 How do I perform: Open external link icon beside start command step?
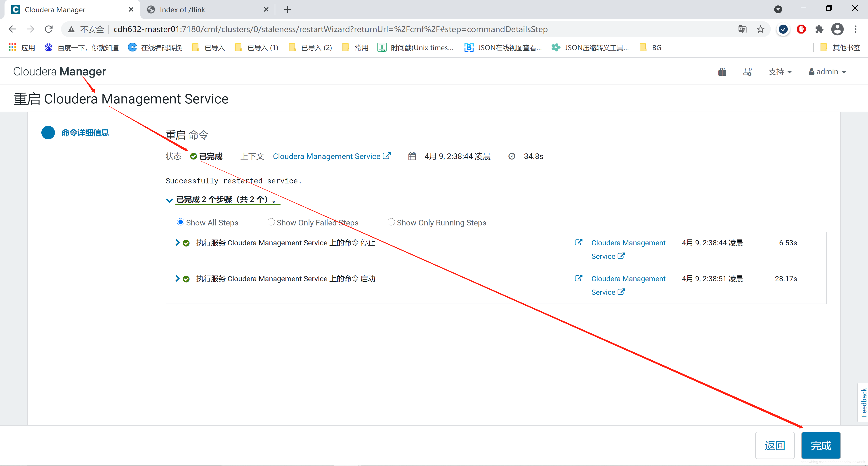[578, 279]
